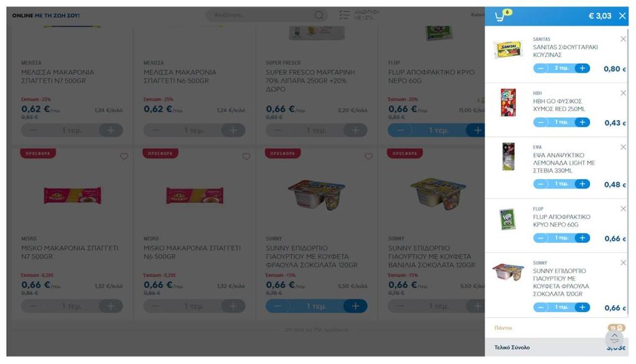Increase ΕΨΑ lemonade quantity in cart
Screen dimensions: 636x364
582,184
